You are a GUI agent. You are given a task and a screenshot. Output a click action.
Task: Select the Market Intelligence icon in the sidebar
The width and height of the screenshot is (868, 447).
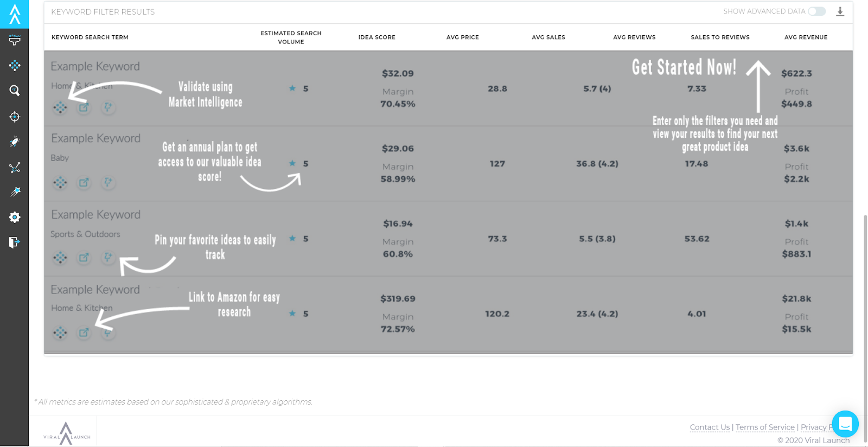coord(14,65)
